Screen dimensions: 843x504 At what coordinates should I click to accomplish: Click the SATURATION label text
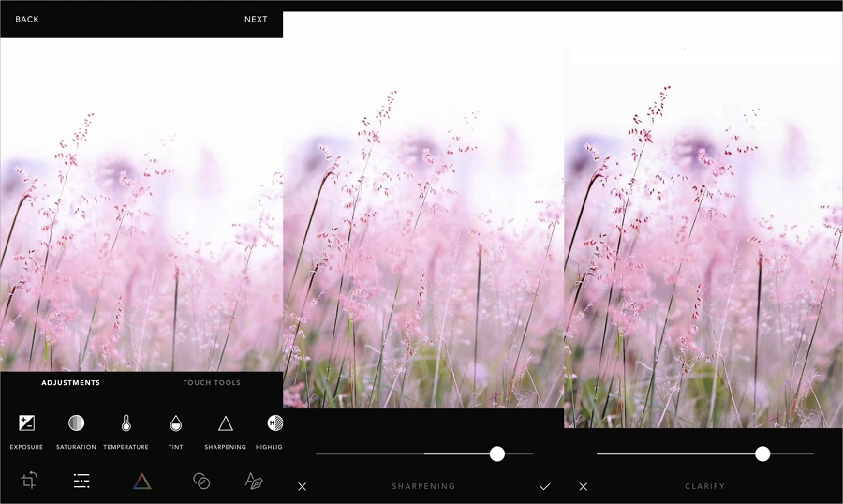click(x=77, y=447)
